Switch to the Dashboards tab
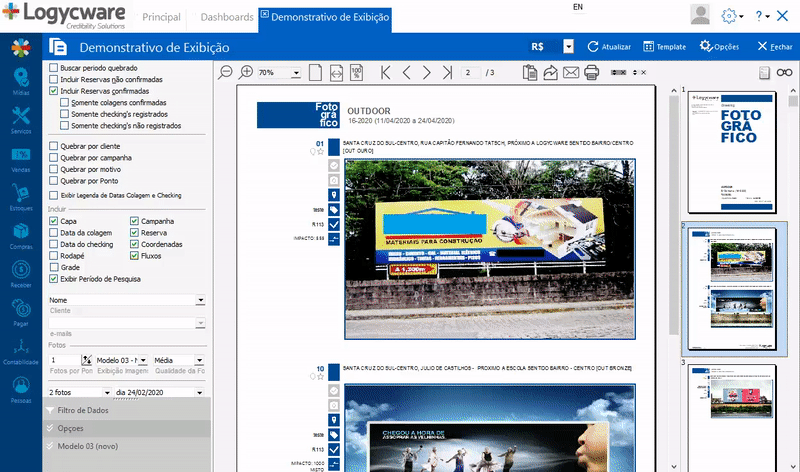This screenshot has height=472, width=800. [x=227, y=18]
